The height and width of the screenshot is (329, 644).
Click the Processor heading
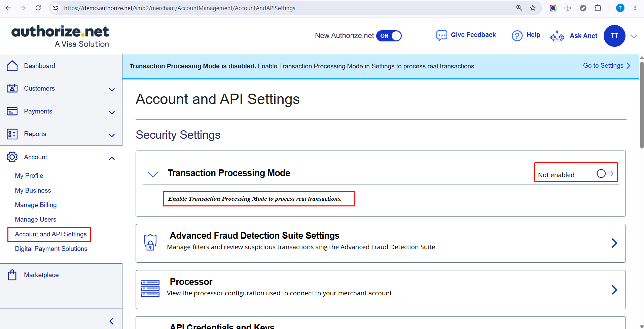click(x=191, y=282)
